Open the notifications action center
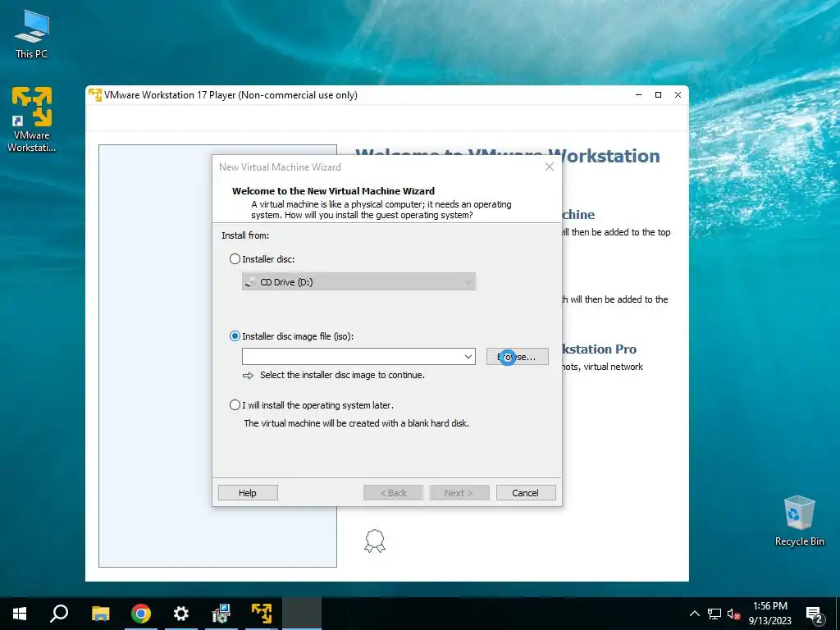Screen dimensions: 840x630 pos(815,614)
